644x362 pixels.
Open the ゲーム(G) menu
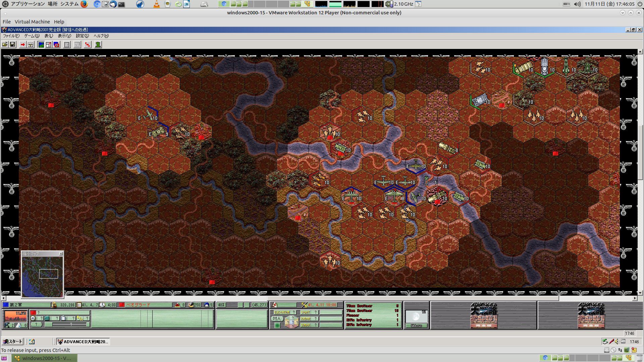pos(32,36)
